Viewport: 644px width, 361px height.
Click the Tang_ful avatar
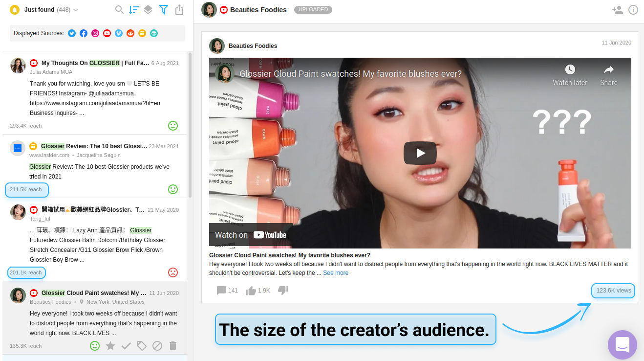coord(18,212)
